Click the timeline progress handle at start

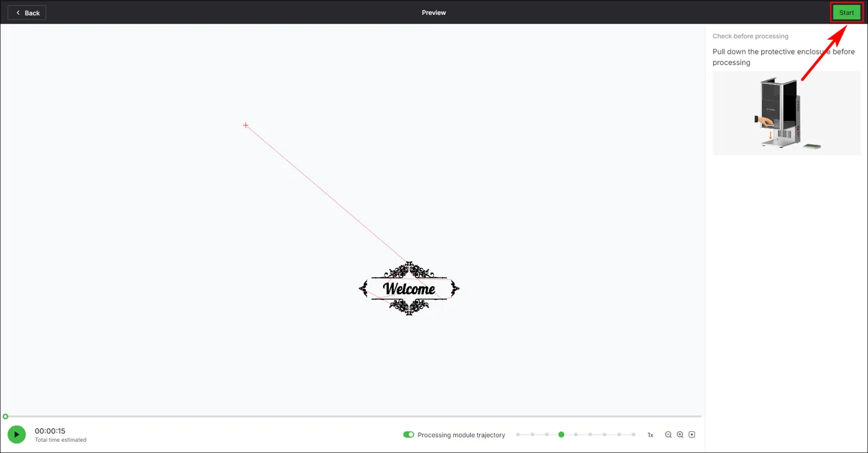click(x=6, y=416)
